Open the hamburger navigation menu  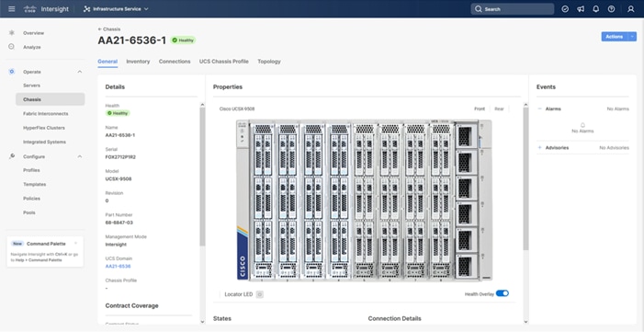pyautogui.click(x=12, y=8)
